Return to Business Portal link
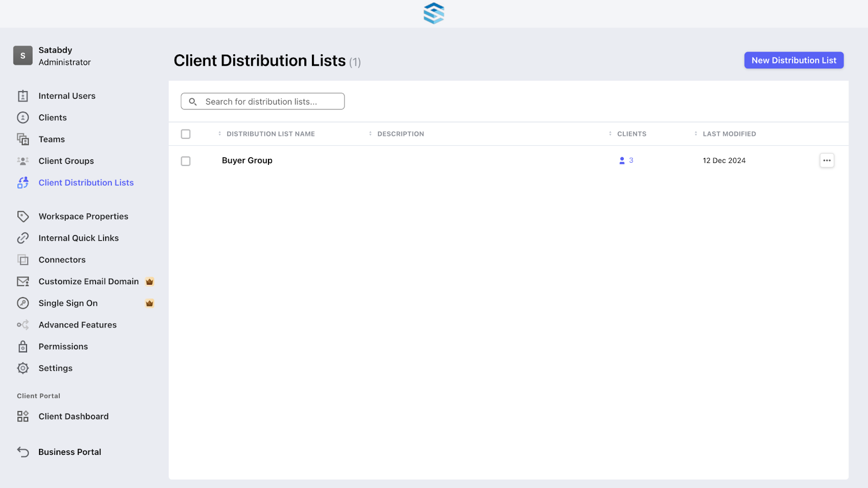This screenshot has height=488, width=868. coord(69,452)
